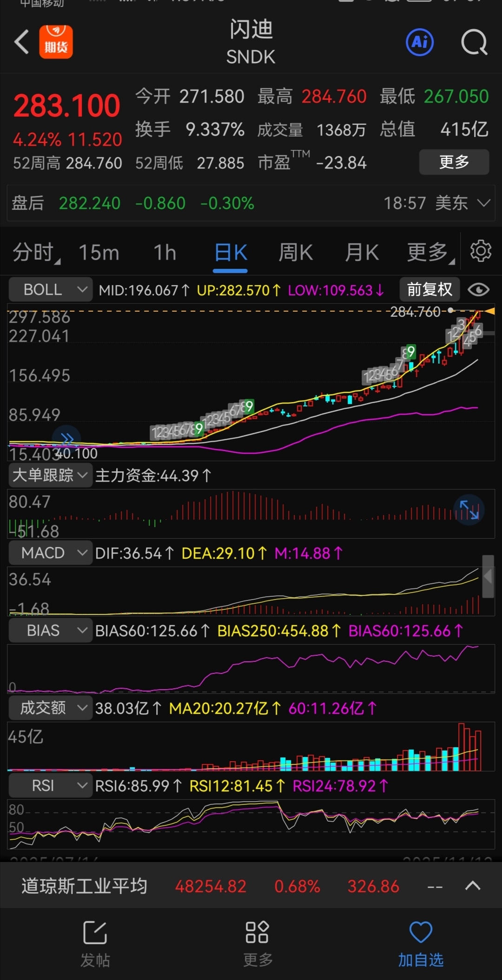Tap the search magnifier icon
Screen dimensions: 502x980
click(474, 43)
